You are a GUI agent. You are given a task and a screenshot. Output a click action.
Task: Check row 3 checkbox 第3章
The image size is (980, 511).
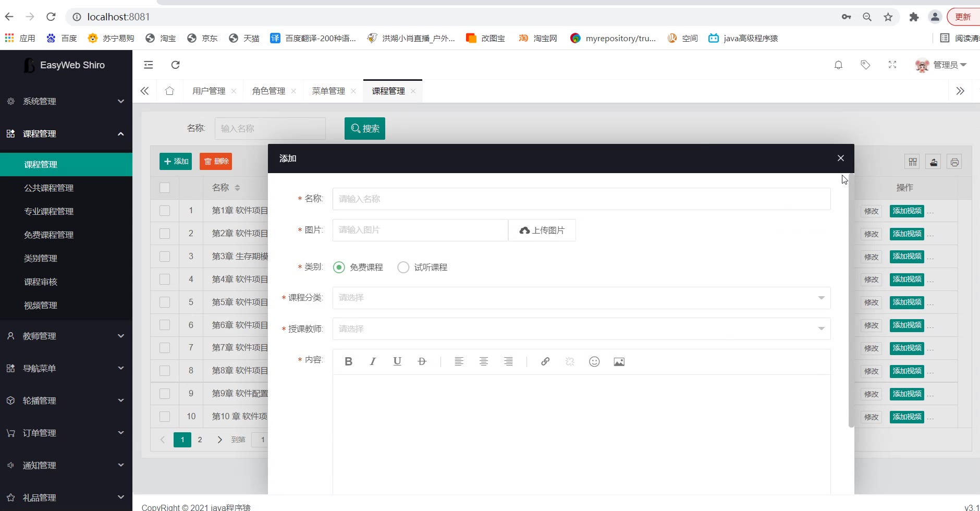(165, 257)
